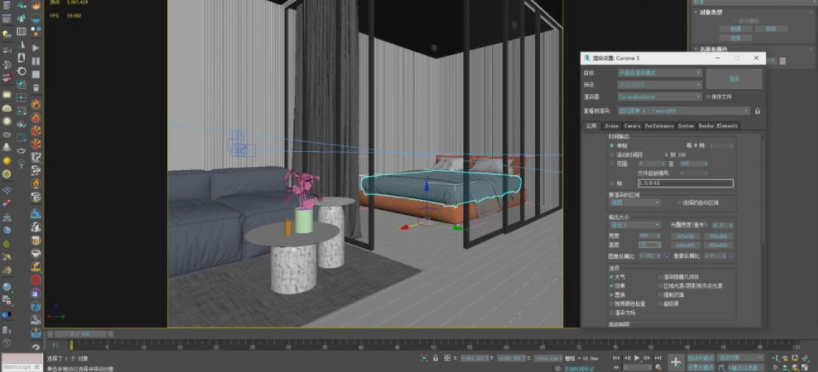Uncheck the 大气 atmospherics option

pyautogui.click(x=611, y=277)
